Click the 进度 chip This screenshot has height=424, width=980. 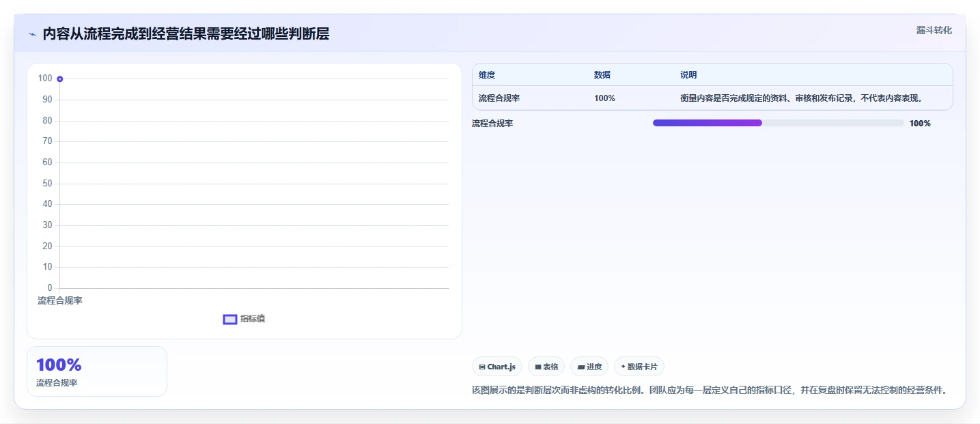[x=589, y=367]
